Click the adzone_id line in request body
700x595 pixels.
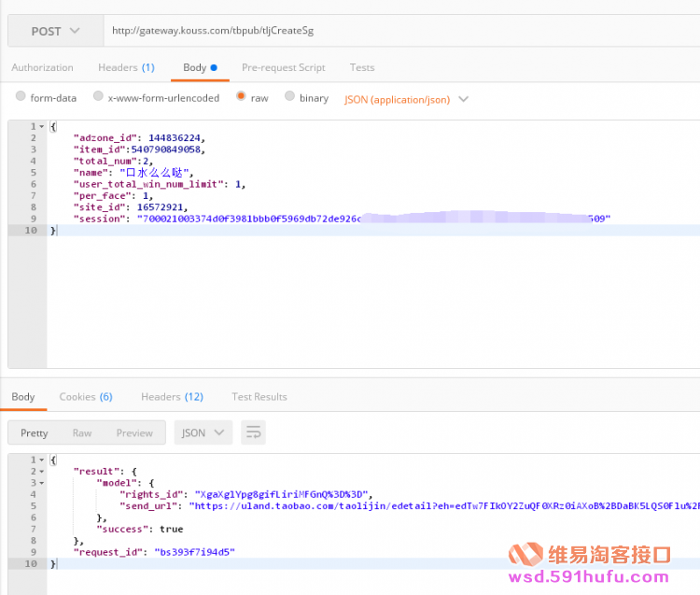139,138
